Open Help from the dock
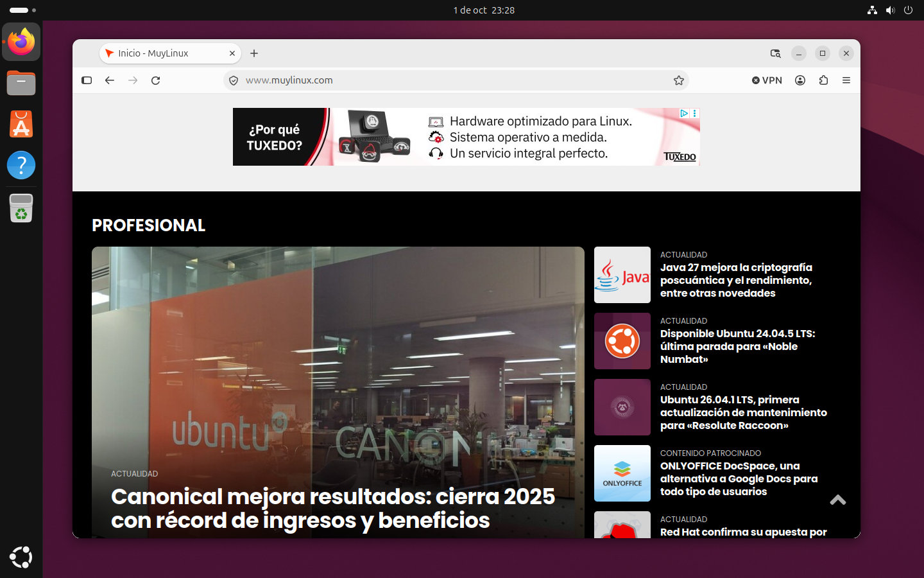Screen dimensions: 924x578 click(x=21, y=165)
